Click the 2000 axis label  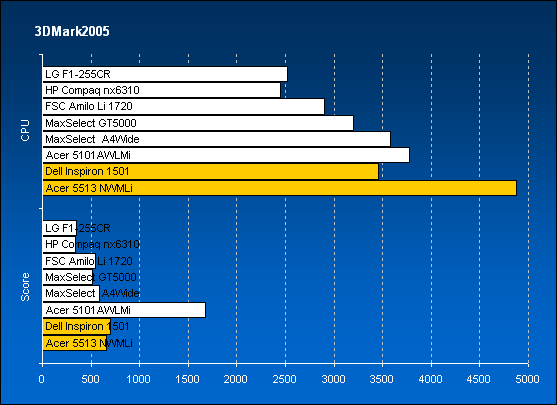pyautogui.click(x=236, y=379)
